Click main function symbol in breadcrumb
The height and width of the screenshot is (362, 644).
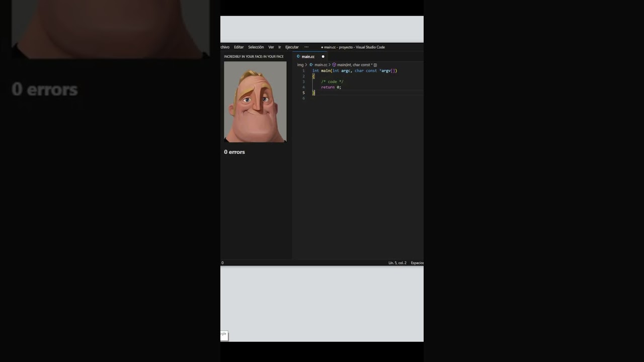click(357, 65)
